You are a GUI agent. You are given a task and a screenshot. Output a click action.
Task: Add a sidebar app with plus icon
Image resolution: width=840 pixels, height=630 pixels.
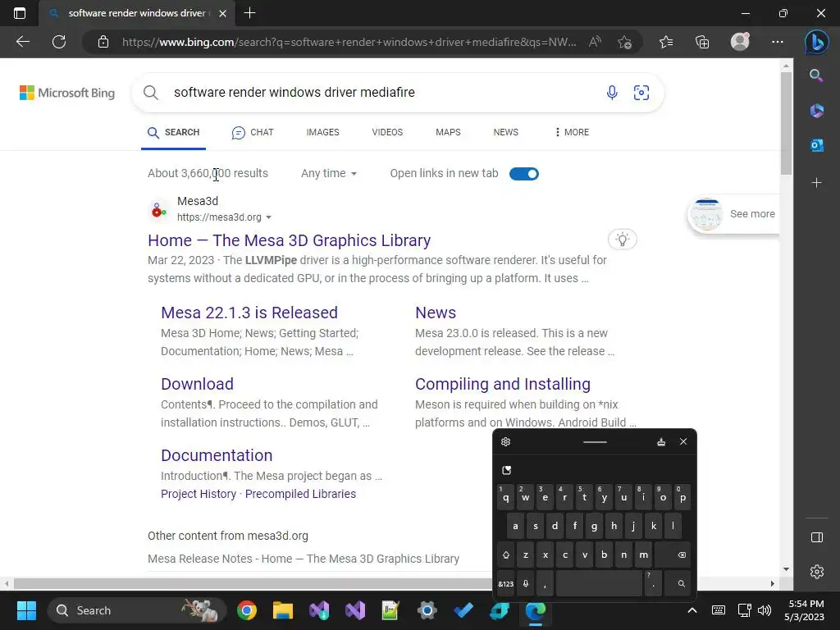816,183
